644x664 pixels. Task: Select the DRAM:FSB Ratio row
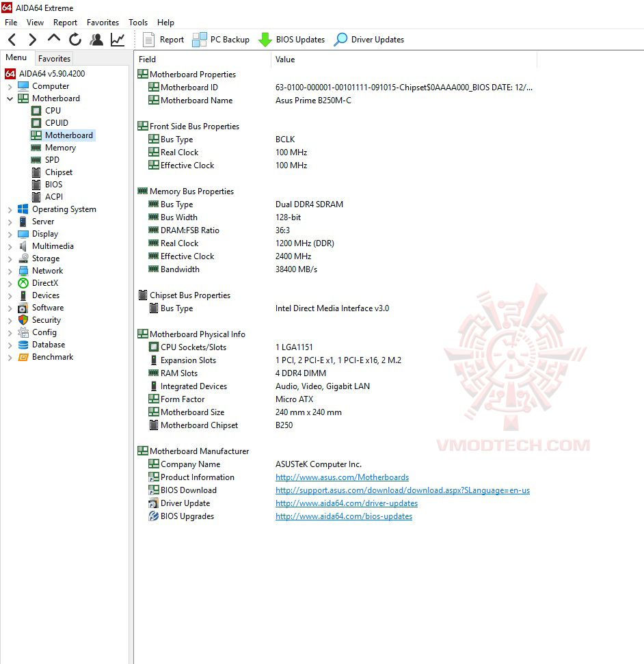click(336, 230)
